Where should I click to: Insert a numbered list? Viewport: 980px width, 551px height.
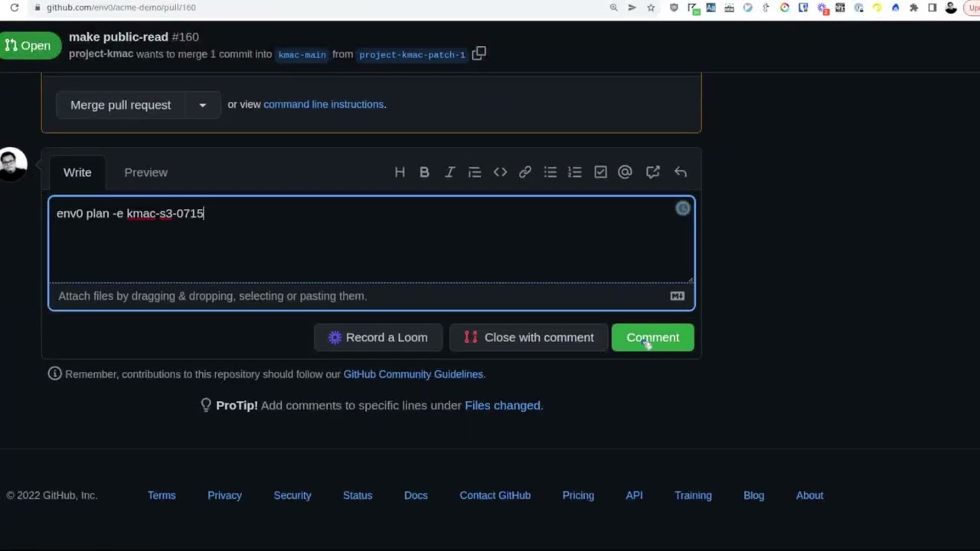[575, 172]
